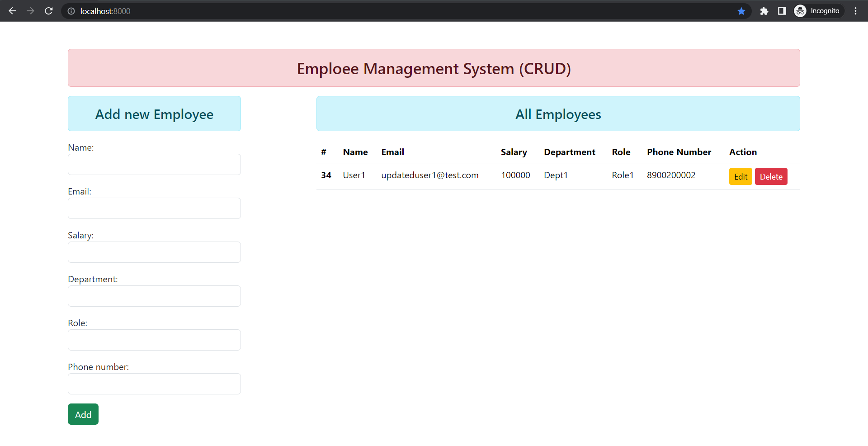Screen dimensions: 868x446
Task: Click the Email input field
Action: (154, 208)
